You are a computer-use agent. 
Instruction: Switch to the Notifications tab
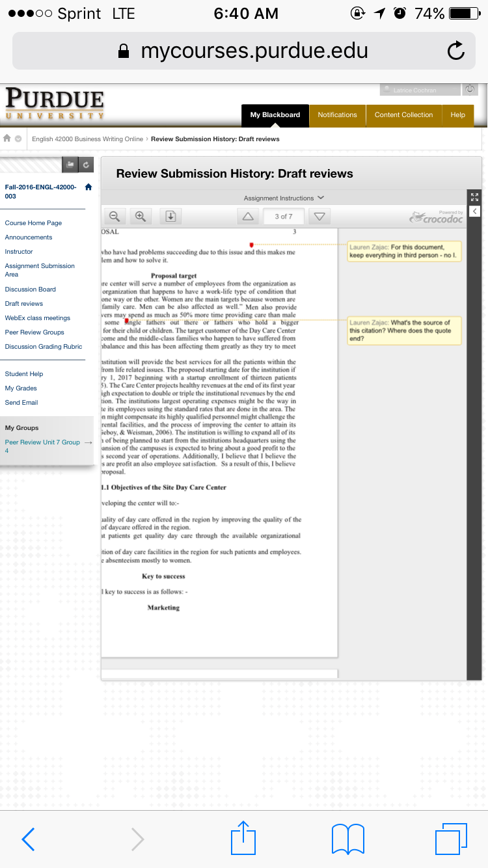pos(337,115)
